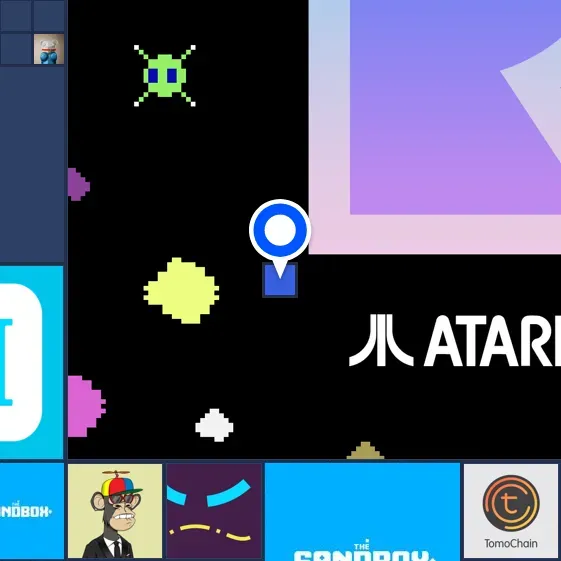Screen dimensions: 561x561
Task: Click the cyan tile with the white rounded logo
Action: 31,362
